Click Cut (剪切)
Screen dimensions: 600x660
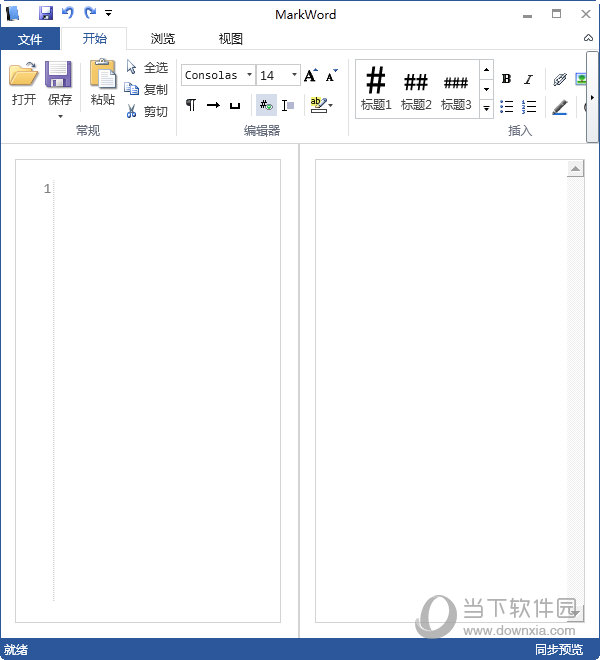147,111
